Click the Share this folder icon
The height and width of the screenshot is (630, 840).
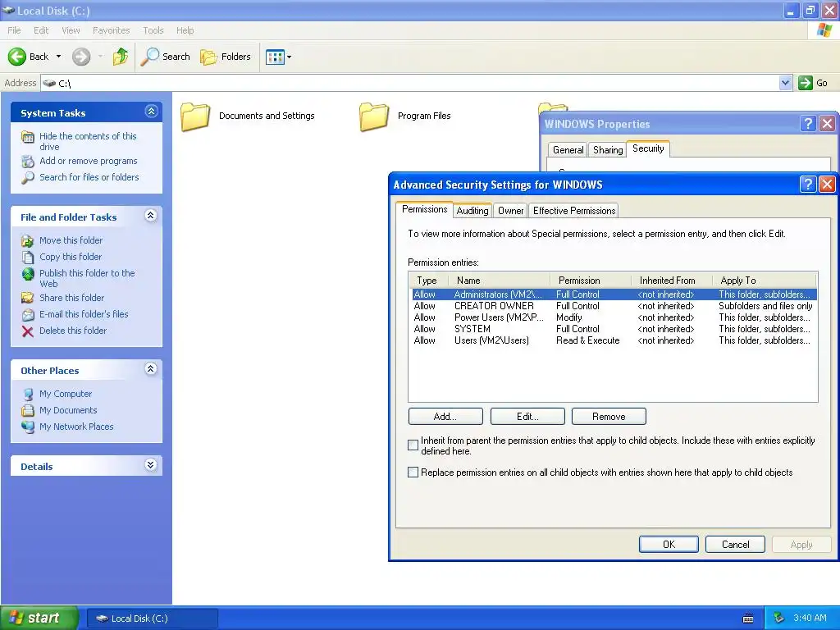(x=28, y=298)
